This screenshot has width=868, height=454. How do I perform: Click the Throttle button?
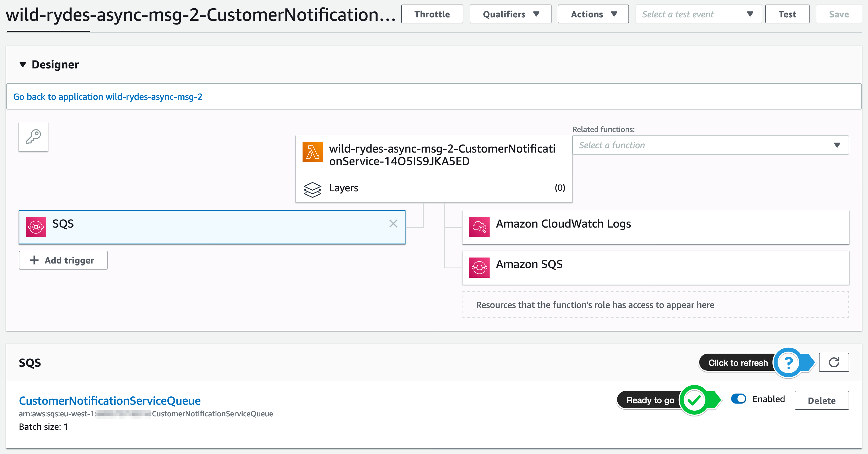tap(432, 14)
